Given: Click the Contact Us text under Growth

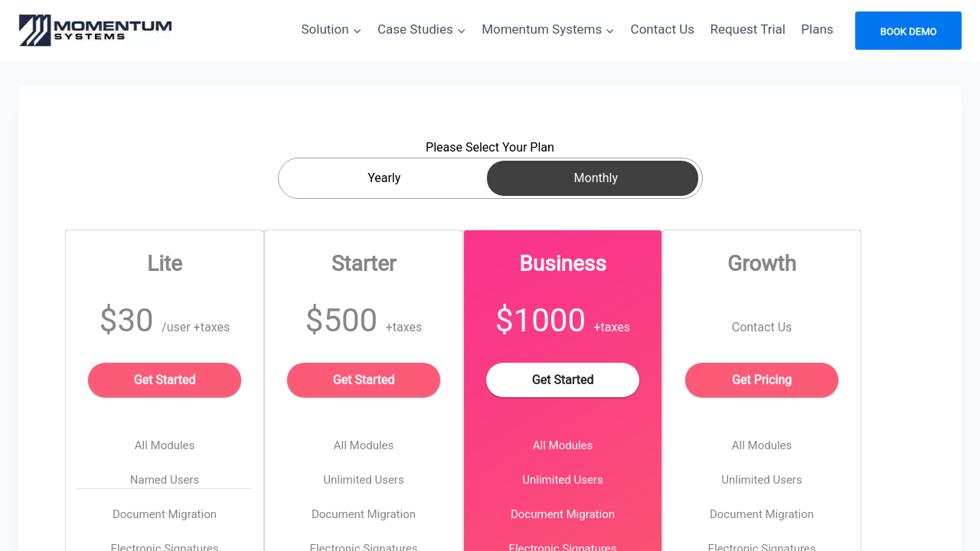Looking at the screenshot, I should pyautogui.click(x=762, y=328).
